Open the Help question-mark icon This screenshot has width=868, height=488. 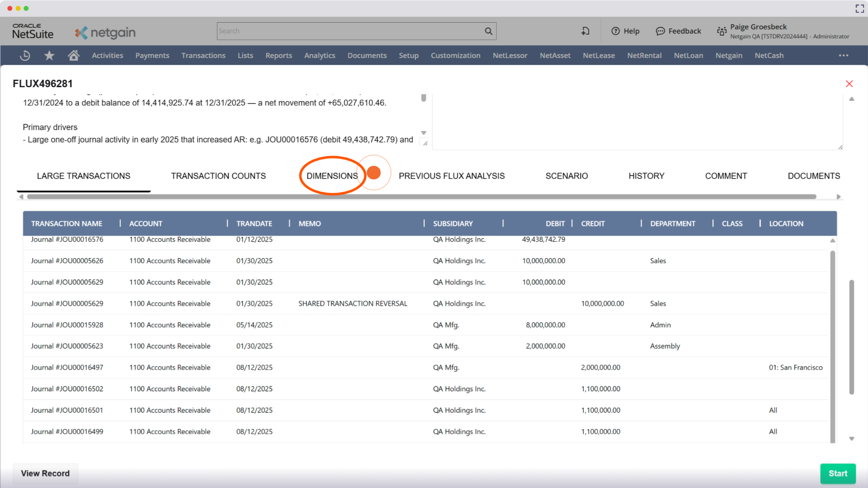coord(615,31)
